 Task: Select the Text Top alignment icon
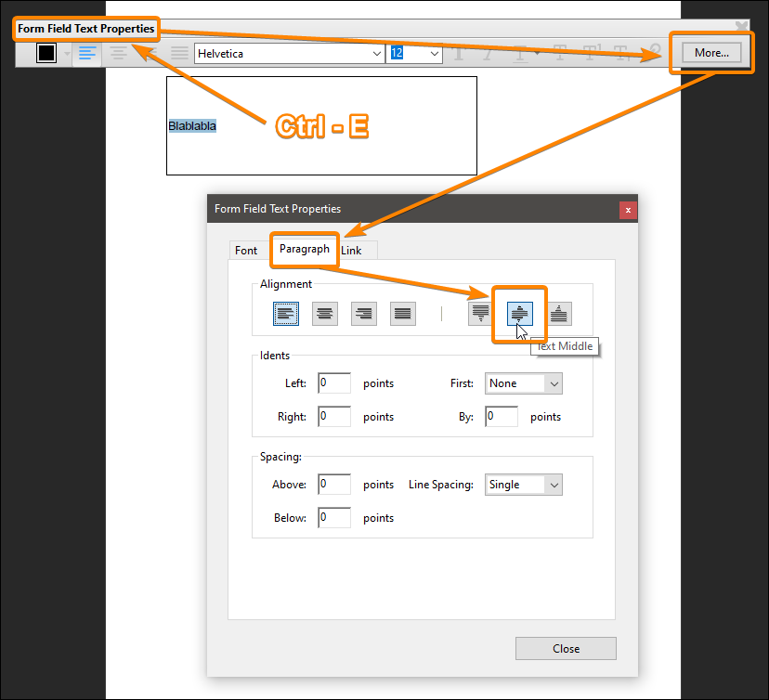[x=479, y=313]
